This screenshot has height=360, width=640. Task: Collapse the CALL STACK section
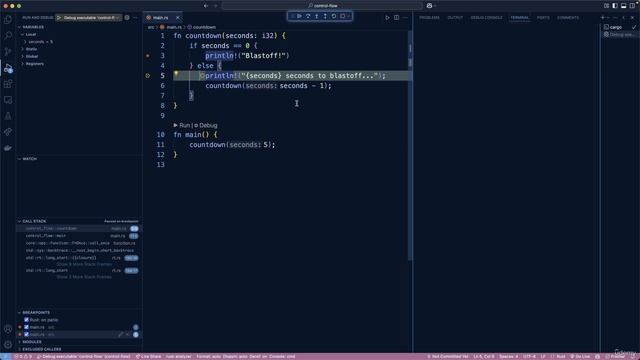(34, 221)
